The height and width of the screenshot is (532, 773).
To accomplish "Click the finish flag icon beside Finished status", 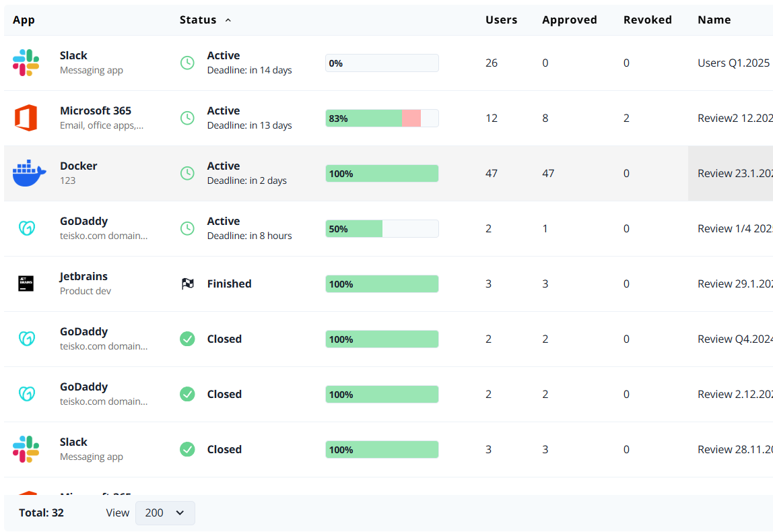I will [187, 284].
